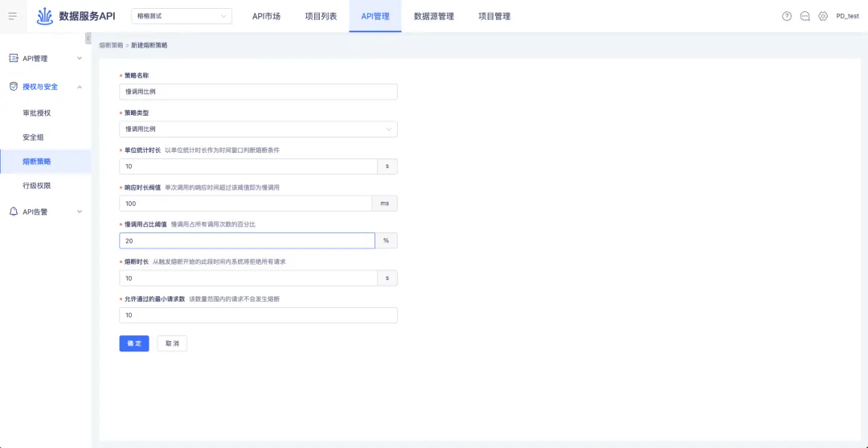The image size is (868, 448).
Task: Click the 授权与安全 shield icon
Action: (14, 86)
